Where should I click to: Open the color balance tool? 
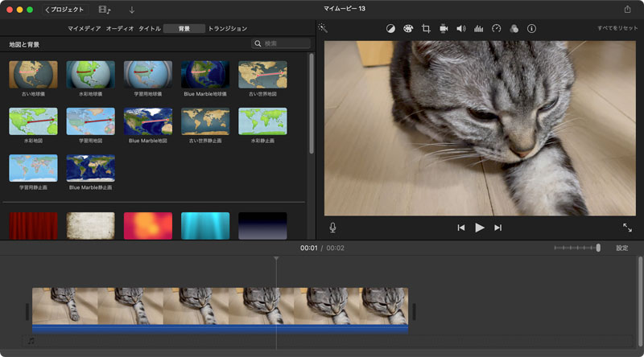coord(390,28)
